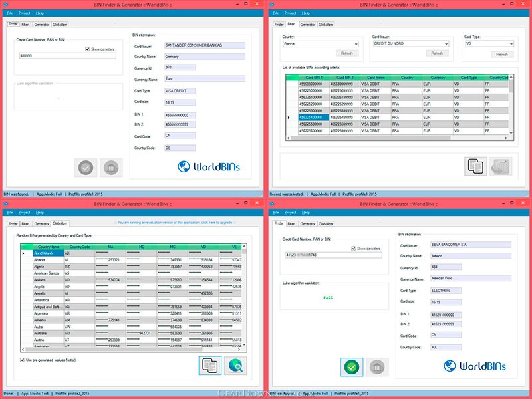Open the Project menu in Globalizer window

(x=25, y=212)
